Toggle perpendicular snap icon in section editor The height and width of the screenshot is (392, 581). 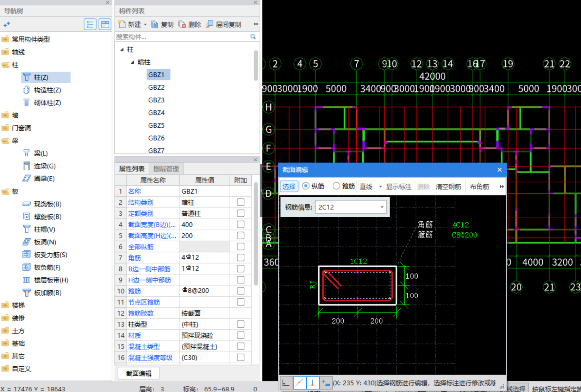click(x=313, y=383)
